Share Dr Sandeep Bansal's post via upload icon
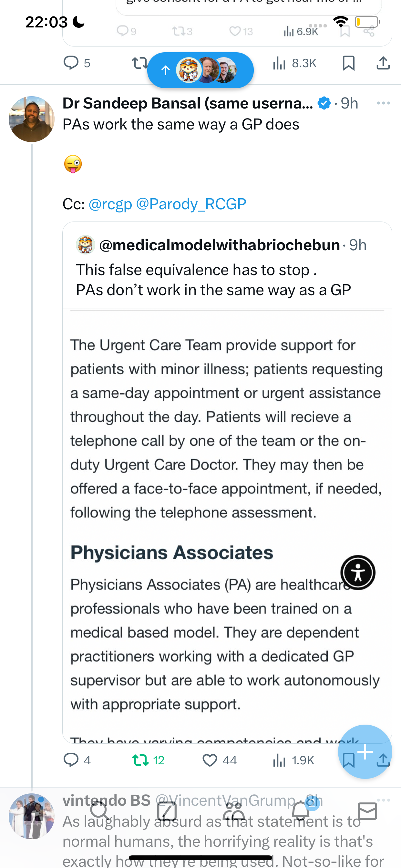401x868 pixels. [x=383, y=760]
